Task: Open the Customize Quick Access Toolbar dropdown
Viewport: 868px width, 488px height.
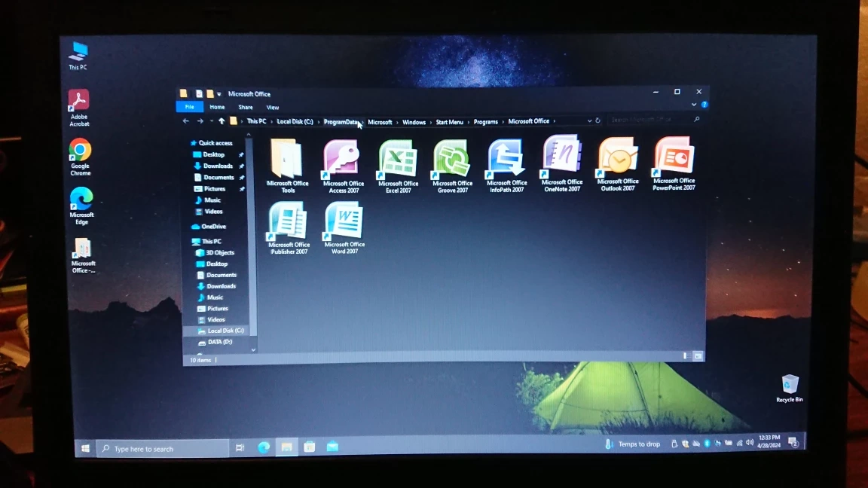Action: tap(219, 94)
